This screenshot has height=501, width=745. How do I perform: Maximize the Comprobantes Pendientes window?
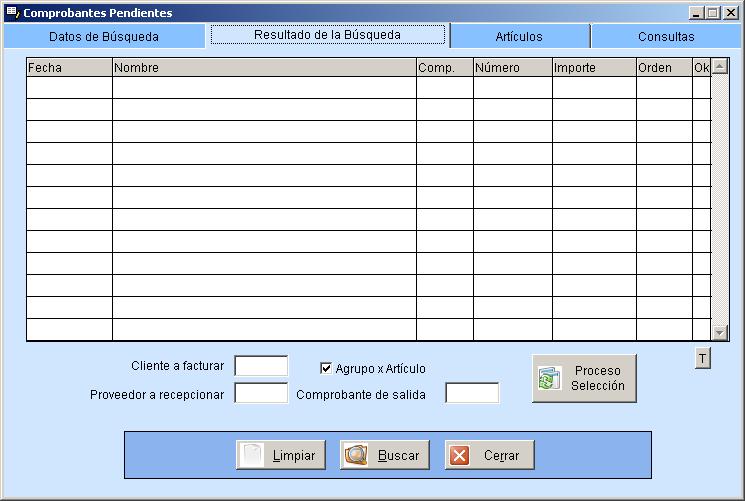click(x=712, y=13)
